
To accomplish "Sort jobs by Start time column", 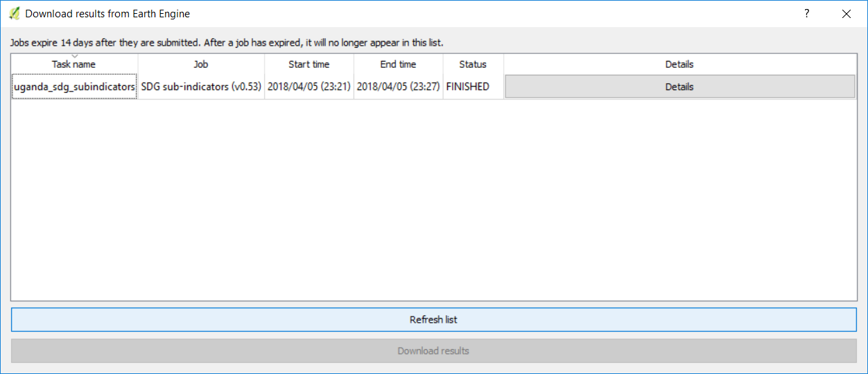I will click(309, 64).
